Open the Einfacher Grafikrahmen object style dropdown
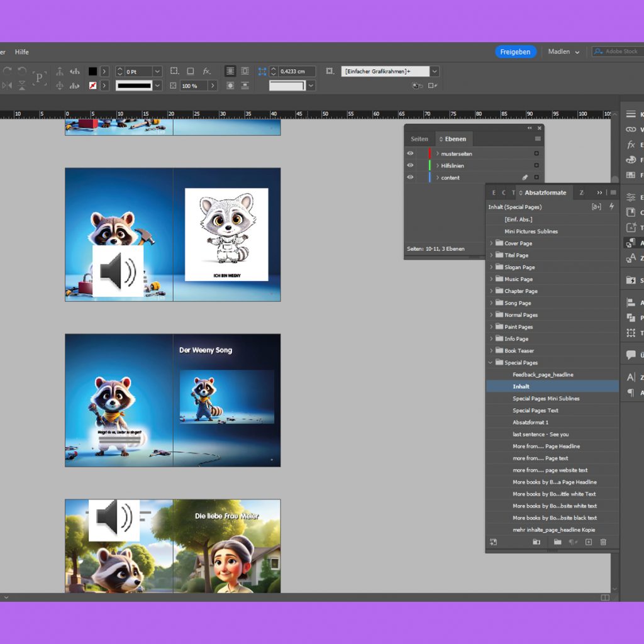 (433, 71)
